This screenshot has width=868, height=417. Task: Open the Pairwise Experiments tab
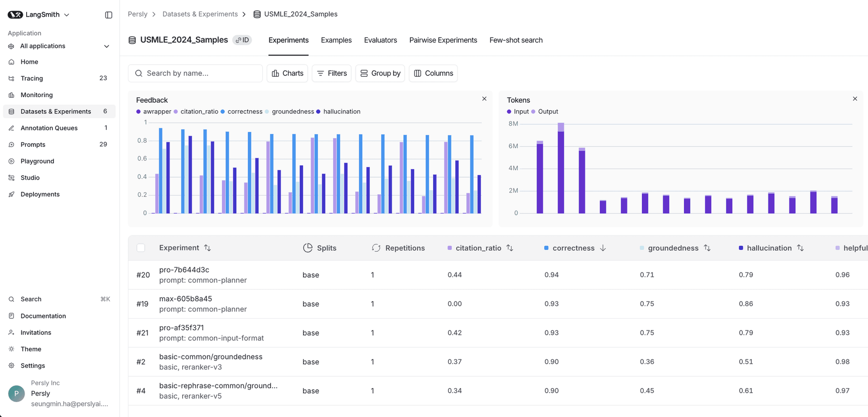pos(443,40)
